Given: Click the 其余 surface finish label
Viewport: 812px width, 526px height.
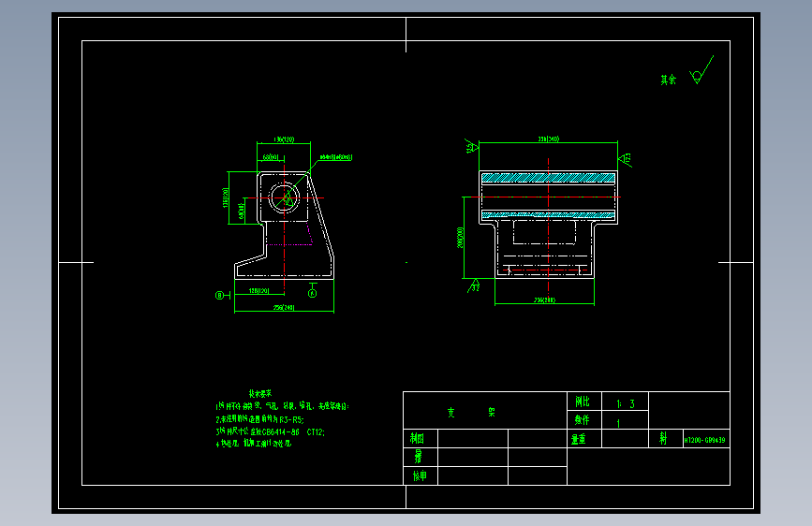Looking at the screenshot, I should [668, 80].
